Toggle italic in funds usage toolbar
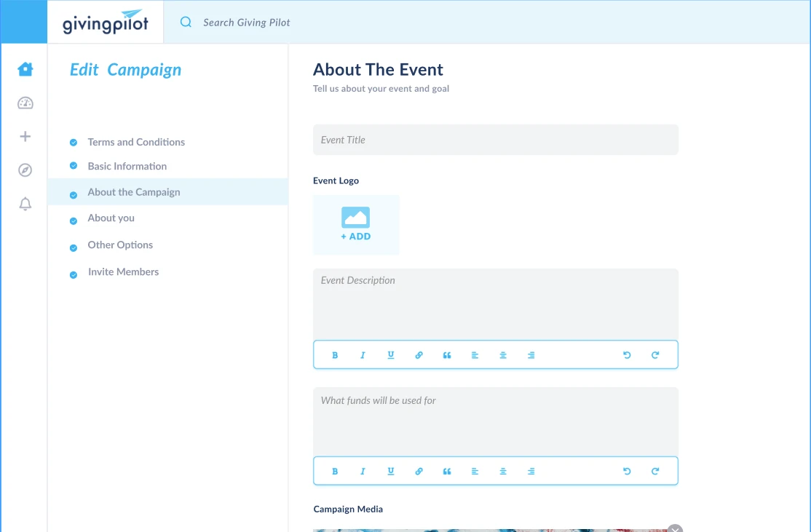Image resolution: width=811 pixels, height=532 pixels. click(x=363, y=472)
